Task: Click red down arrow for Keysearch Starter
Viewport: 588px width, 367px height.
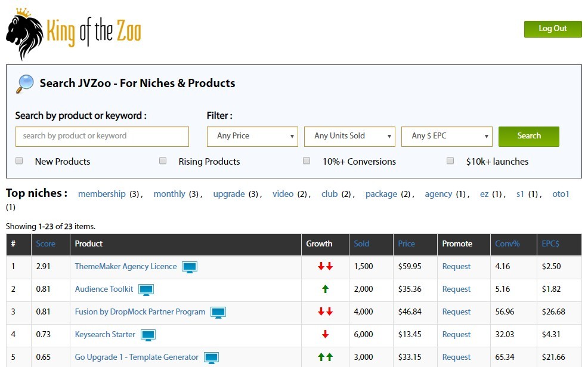Action: 325,334
